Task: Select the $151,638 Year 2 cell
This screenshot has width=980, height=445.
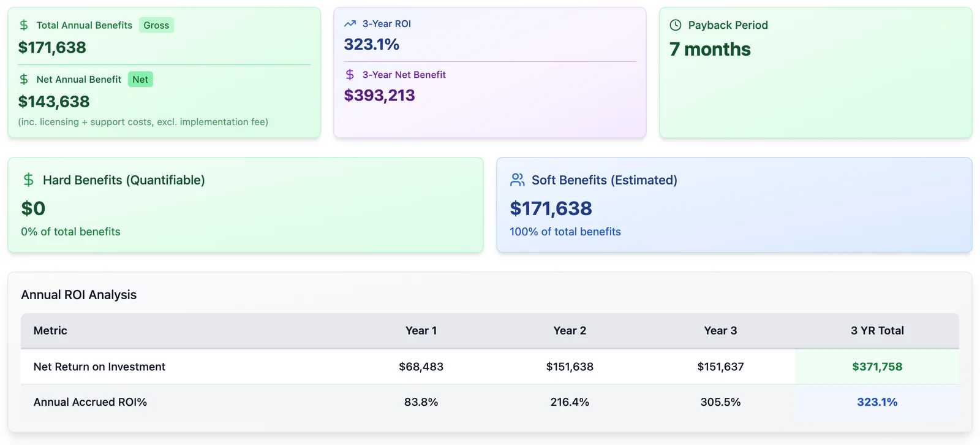Action: tap(570, 367)
